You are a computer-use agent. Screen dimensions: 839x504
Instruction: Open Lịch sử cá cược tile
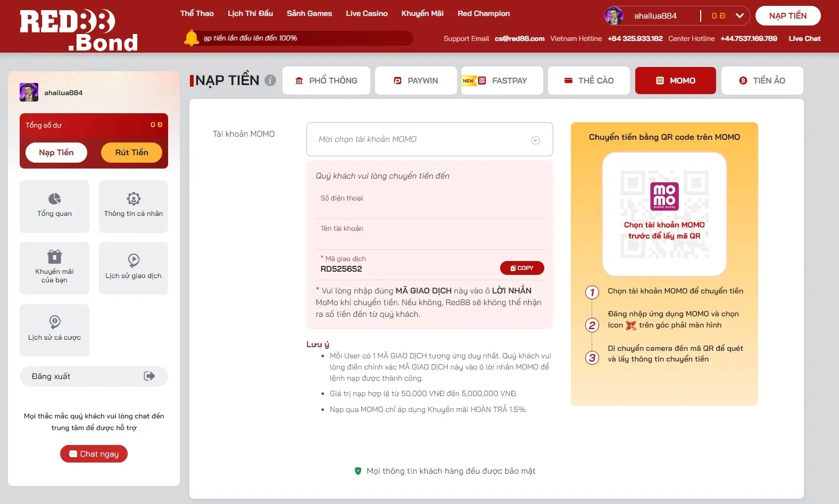(x=54, y=330)
